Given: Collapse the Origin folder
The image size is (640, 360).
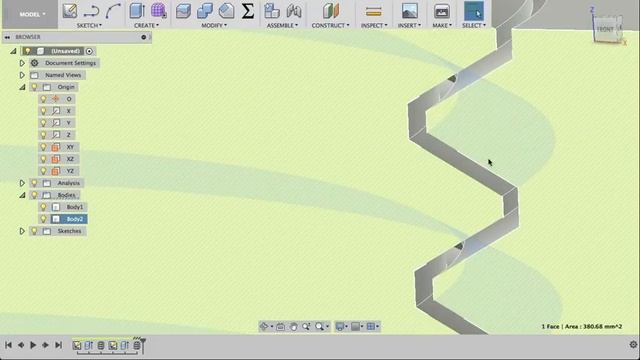Looking at the screenshot, I should click(x=22, y=87).
